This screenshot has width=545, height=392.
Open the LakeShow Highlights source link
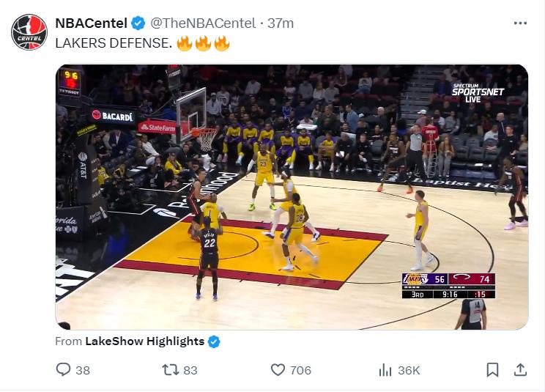pos(144,341)
